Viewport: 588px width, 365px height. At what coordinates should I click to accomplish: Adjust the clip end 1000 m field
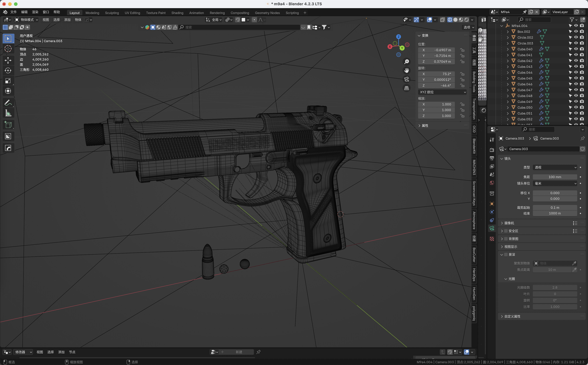point(555,213)
